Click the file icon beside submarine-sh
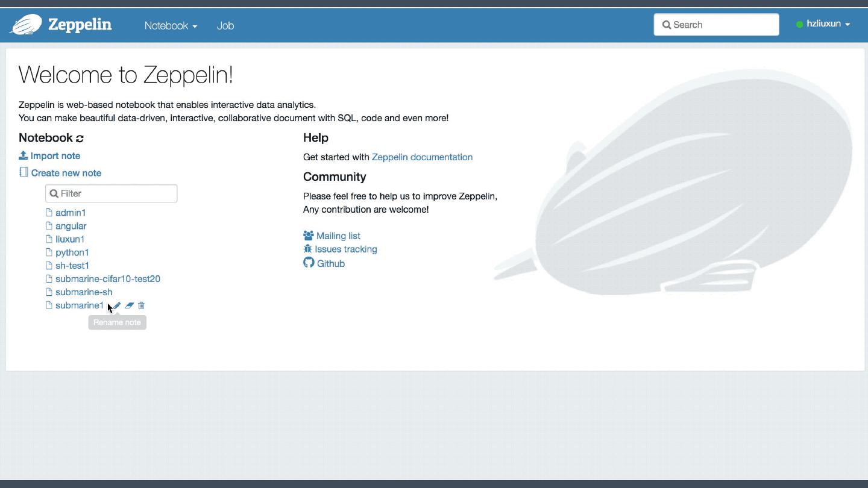This screenshot has height=488, width=868. tap(49, 292)
